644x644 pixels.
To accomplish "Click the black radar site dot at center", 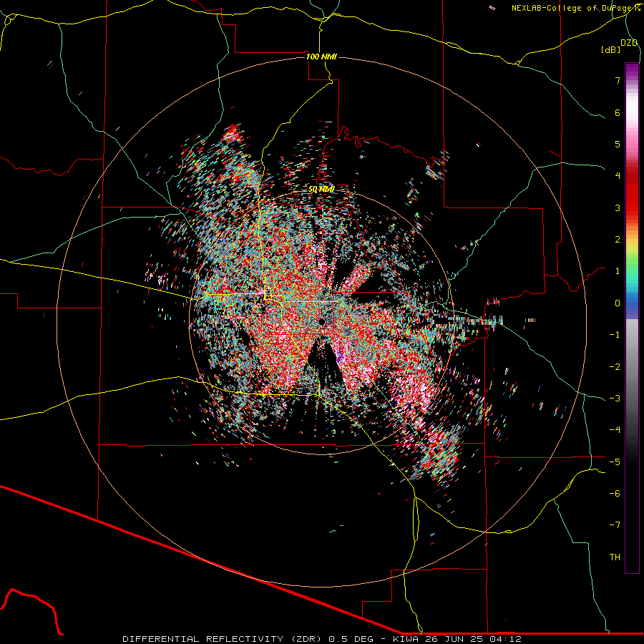I will click(322, 321).
